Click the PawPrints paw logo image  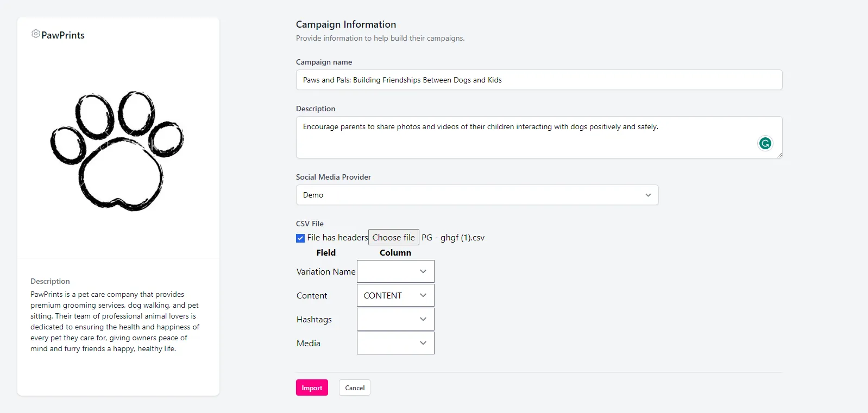(117, 151)
